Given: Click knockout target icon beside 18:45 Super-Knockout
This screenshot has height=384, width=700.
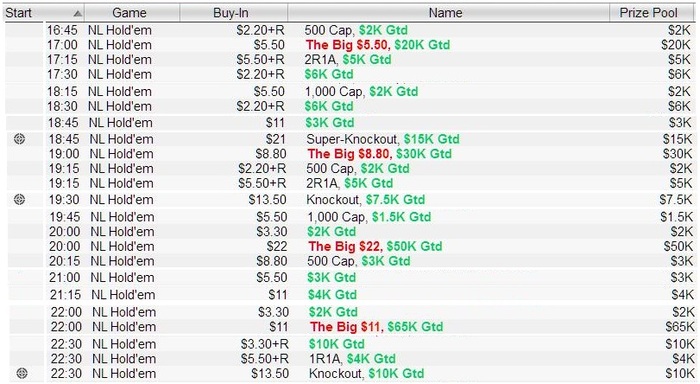Looking at the screenshot, I should point(19,139).
